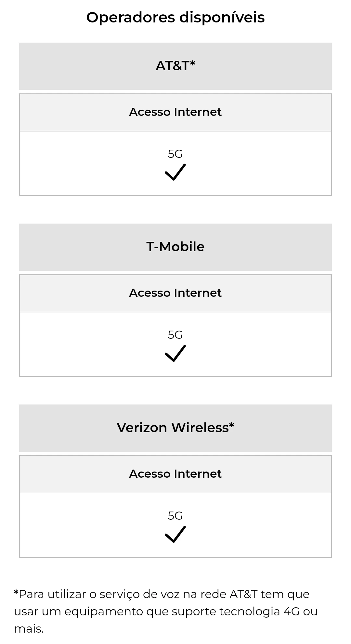The image size is (351, 644).
Task: Click the AT&T voice service footnote text
Action: tap(166, 611)
